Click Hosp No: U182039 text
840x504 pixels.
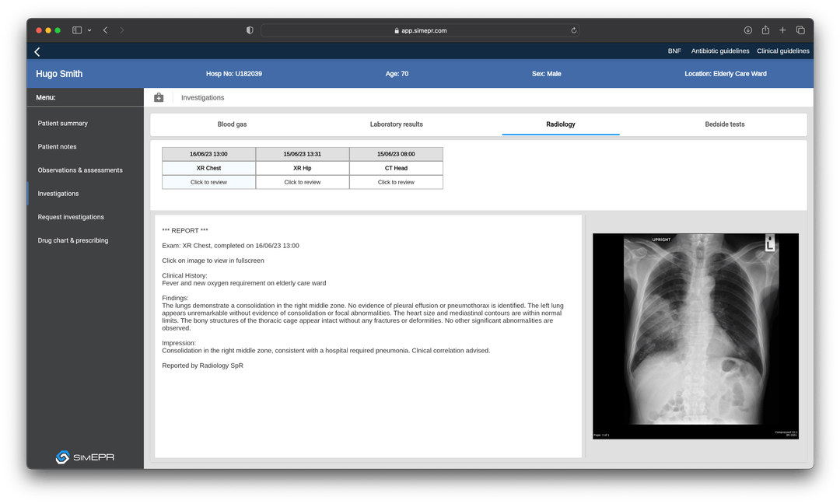click(x=234, y=74)
